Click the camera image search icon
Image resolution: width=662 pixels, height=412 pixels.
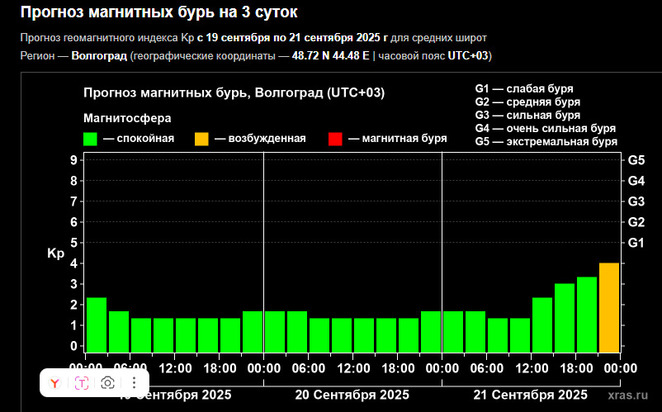[108, 382]
